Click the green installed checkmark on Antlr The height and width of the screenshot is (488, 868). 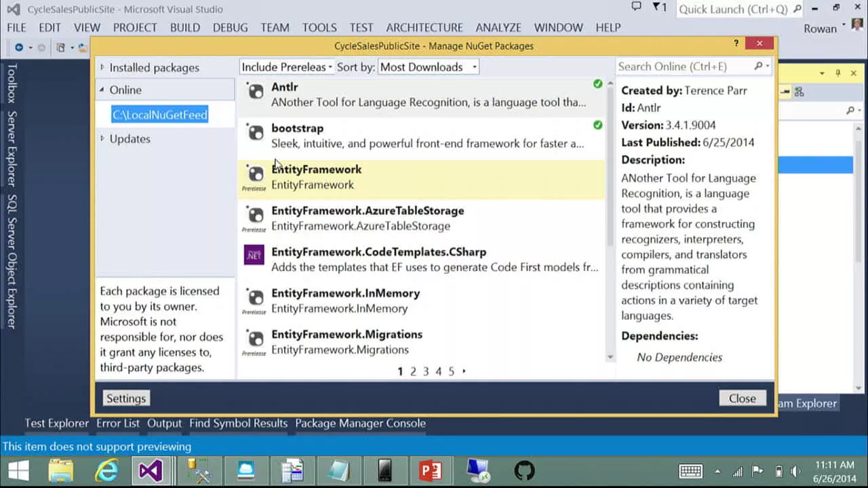[597, 84]
